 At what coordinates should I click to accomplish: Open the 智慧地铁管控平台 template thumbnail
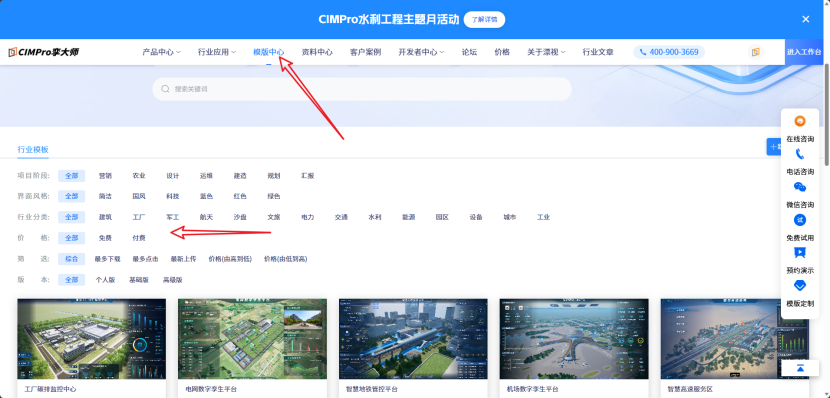pyautogui.click(x=413, y=339)
